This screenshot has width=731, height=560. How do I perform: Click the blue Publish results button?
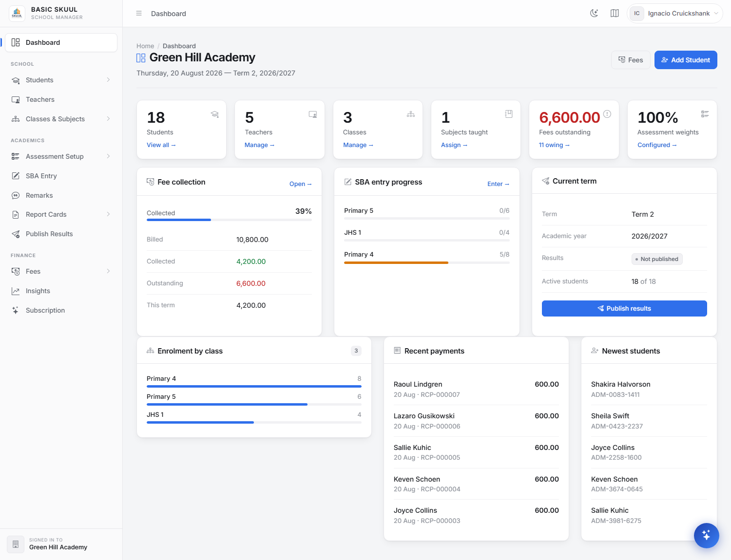[624, 308]
